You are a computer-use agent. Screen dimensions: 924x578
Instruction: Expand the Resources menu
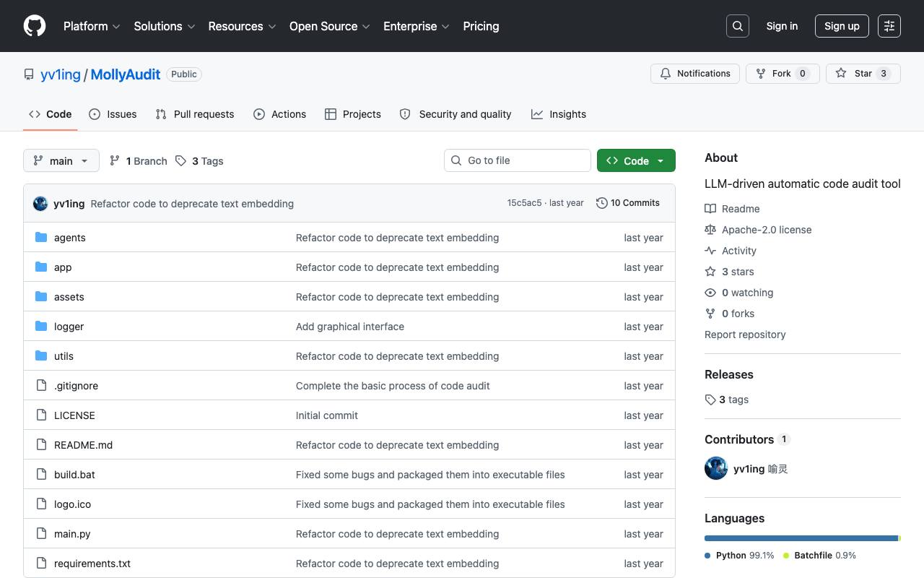coord(243,26)
